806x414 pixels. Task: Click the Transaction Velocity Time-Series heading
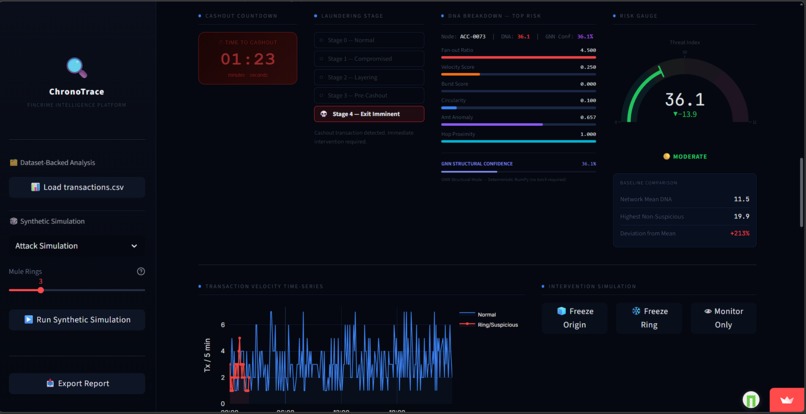264,286
